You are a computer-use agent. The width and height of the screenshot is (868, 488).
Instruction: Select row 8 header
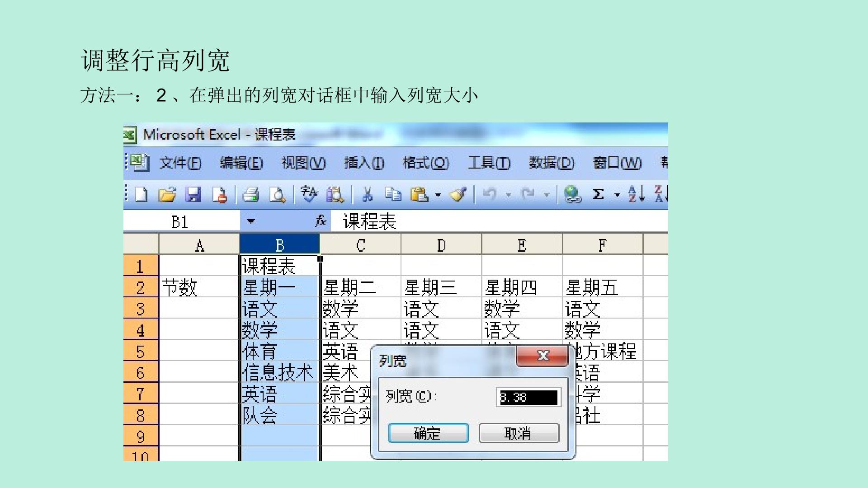(x=141, y=414)
